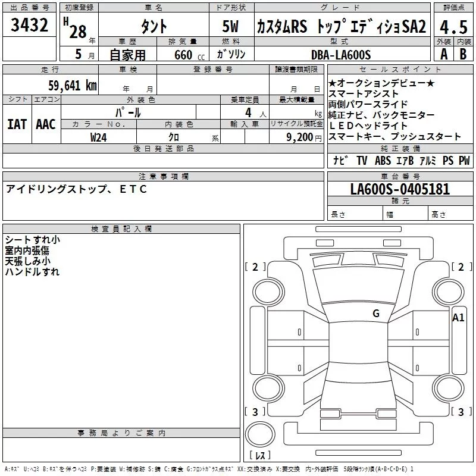This screenshot has height=476, width=476.
Task: Click the LEDヘッドライト line
Action: coord(368,126)
